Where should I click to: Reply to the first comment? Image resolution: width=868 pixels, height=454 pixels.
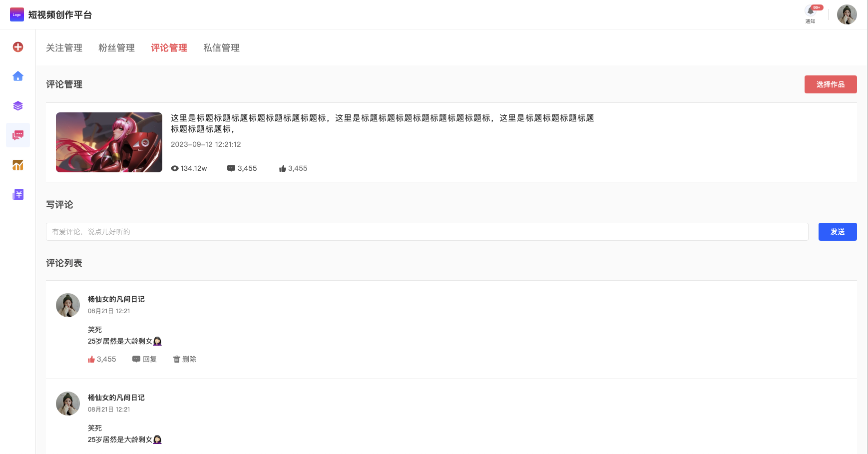point(144,359)
